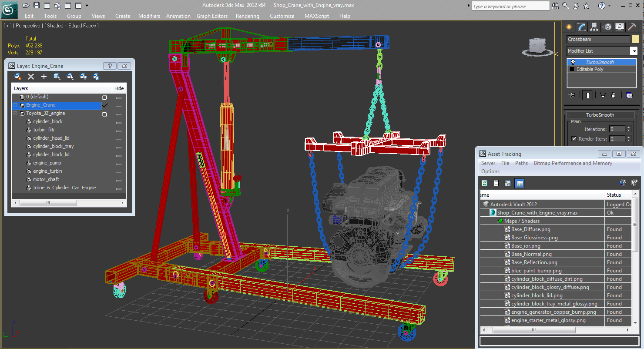This screenshot has height=349, width=644.
Task: Click Freeze/Unfreeze all layers icon
Action: click(x=96, y=77)
